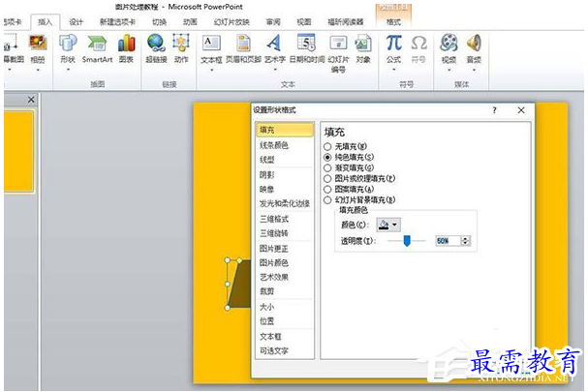Viewport: 588px width, 392px height.
Task: Insert a 公式 equation
Action: 393,48
